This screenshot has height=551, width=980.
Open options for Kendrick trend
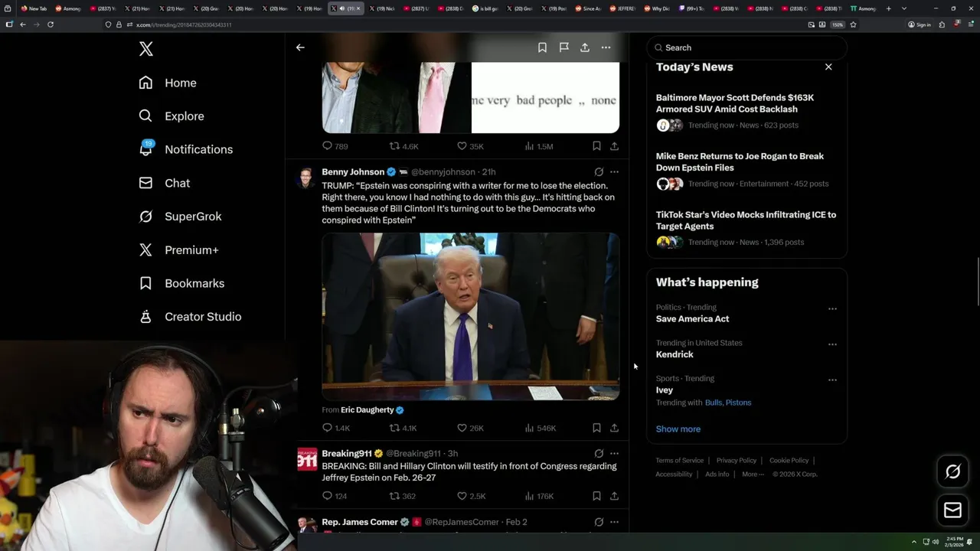(832, 344)
